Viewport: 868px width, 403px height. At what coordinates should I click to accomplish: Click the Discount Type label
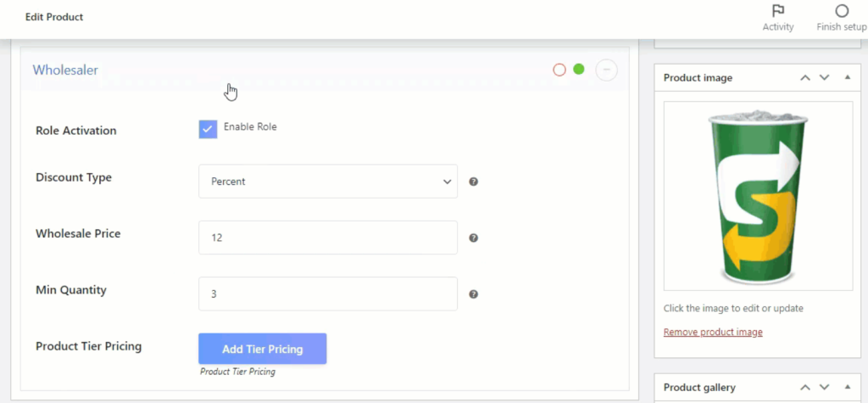(x=74, y=177)
